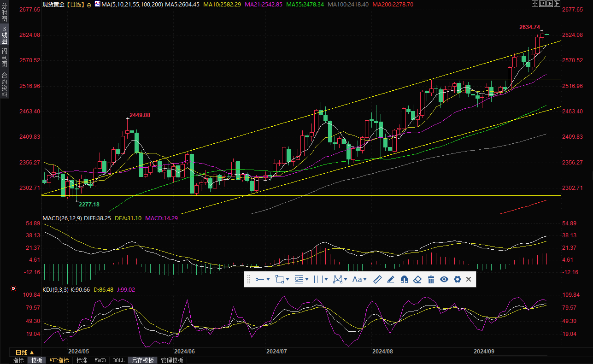Click the MA indicator chart icon
This screenshot has height=364, width=593.
coord(97,4)
